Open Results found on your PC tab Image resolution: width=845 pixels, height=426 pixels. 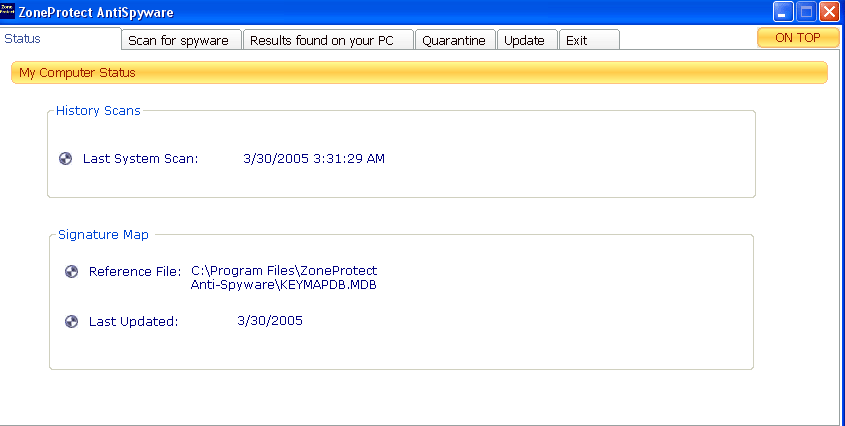click(x=328, y=40)
